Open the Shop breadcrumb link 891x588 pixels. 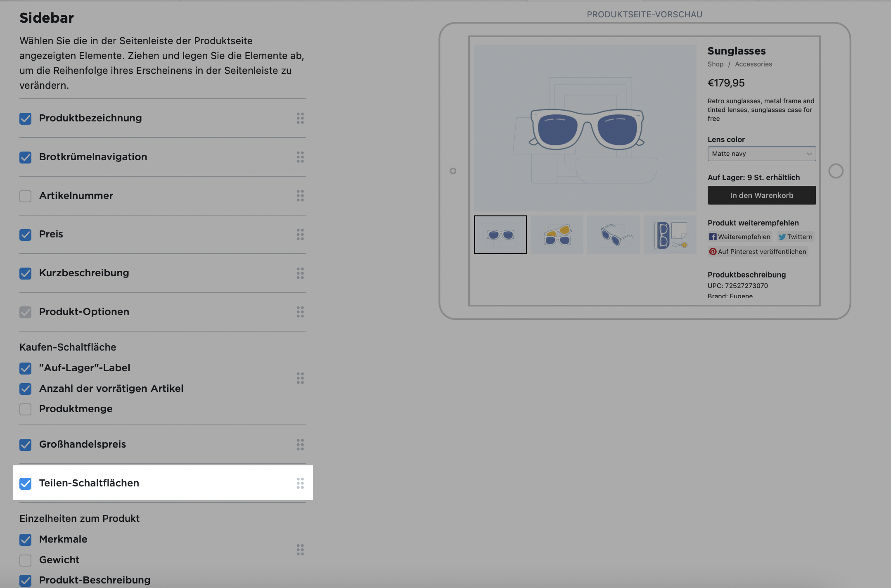click(715, 64)
